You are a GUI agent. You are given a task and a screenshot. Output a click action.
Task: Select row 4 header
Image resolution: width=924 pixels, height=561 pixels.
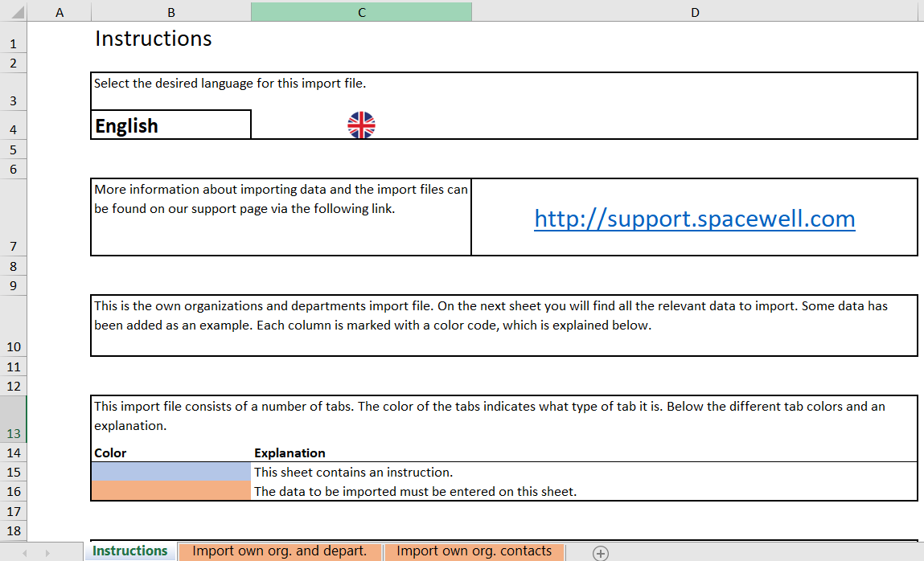coord(13,125)
